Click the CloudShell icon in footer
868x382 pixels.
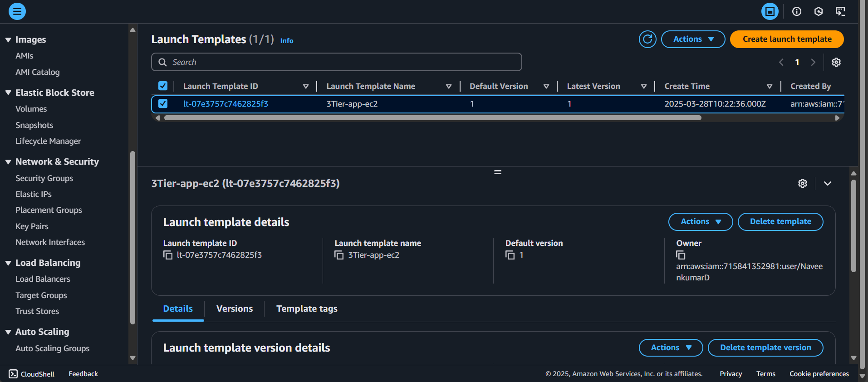[13, 374]
